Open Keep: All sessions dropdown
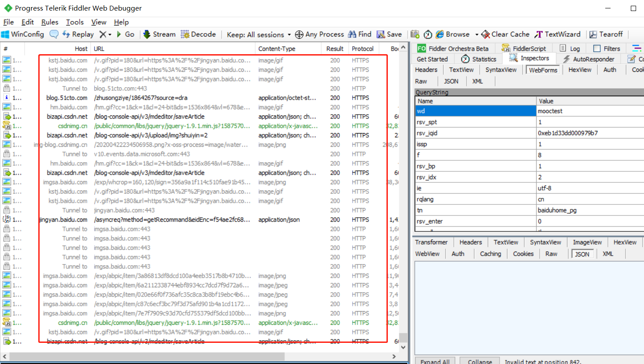Viewport: 644px width, 364px height. [x=259, y=34]
